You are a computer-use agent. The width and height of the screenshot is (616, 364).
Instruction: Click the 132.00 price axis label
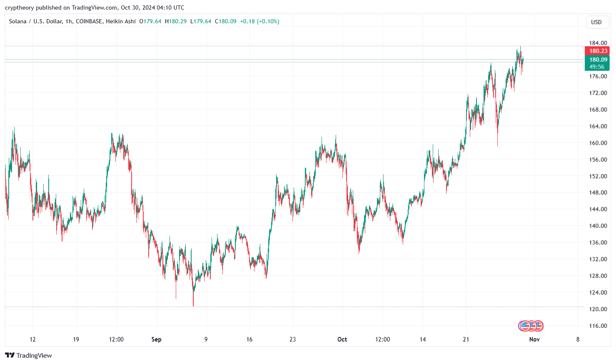[x=598, y=259]
